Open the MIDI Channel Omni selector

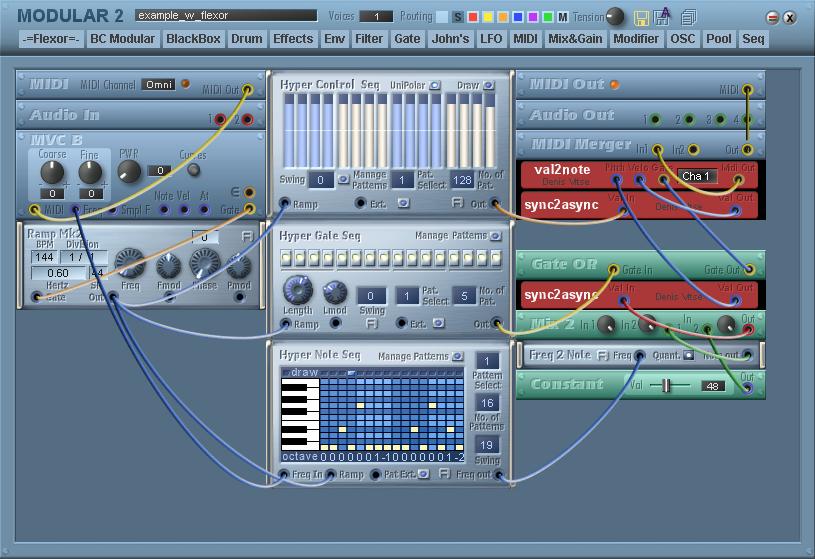[x=158, y=85]
